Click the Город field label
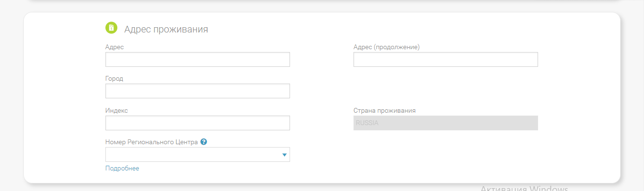This screenshot has width=644, height=191. tap(114, 78)
